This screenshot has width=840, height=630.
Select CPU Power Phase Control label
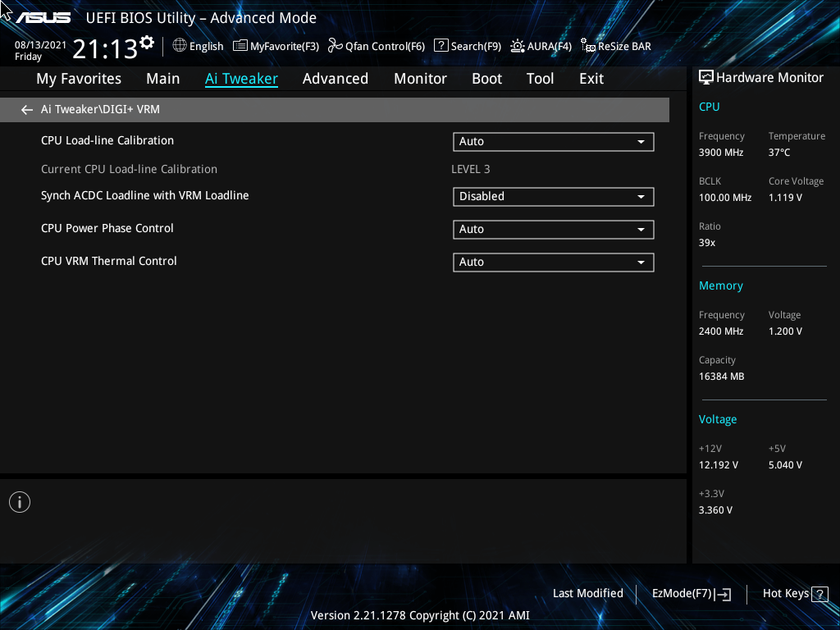coord(107,228)
